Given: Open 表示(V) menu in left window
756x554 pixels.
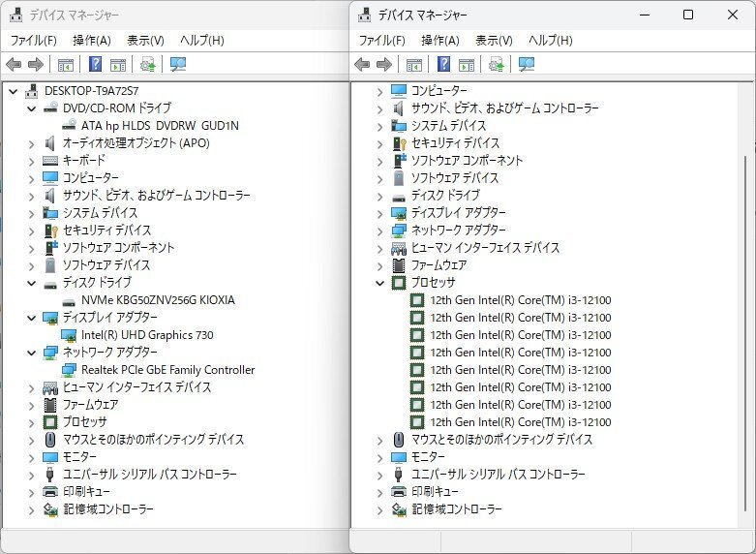Looking at the screenshot, I should (145, 40).
